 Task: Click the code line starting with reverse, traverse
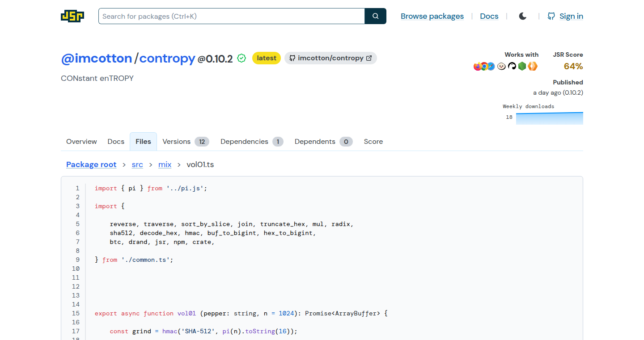[x=232, y=224]
